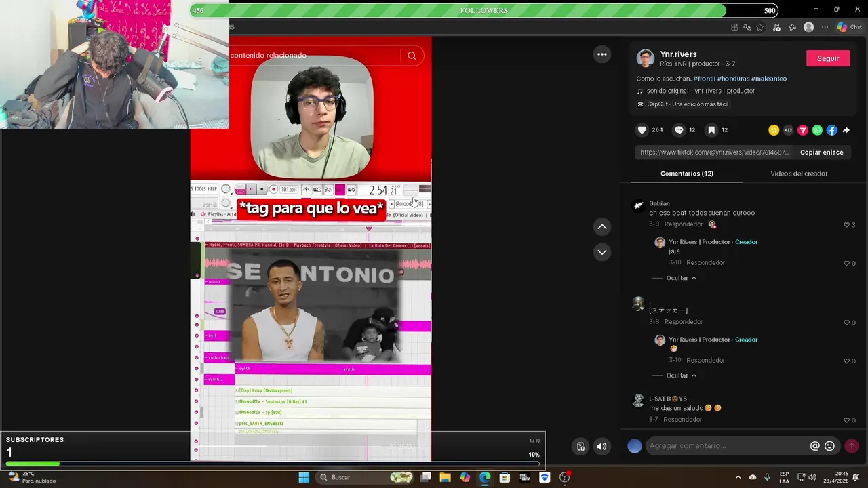Screen dimensions: 868x488
Task: Collapse replies under Gabilan's comment with Ocultar
Action: tap(682, 278)
